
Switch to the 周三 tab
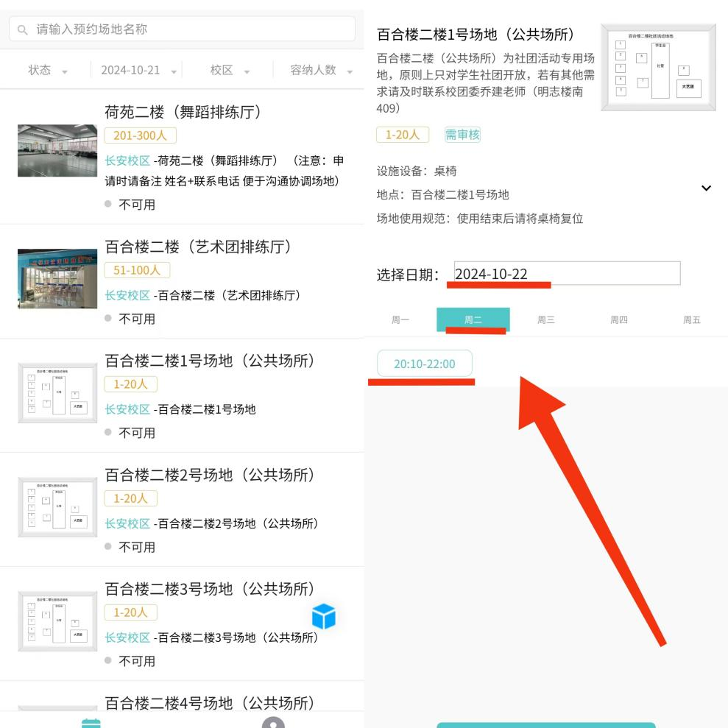click(x=545, y=320)
